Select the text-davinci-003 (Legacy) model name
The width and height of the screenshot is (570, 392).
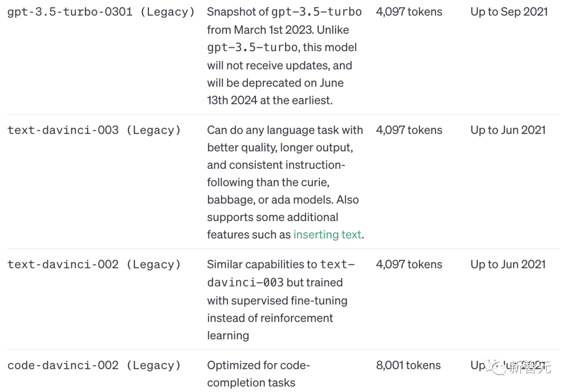click(94, 130)
